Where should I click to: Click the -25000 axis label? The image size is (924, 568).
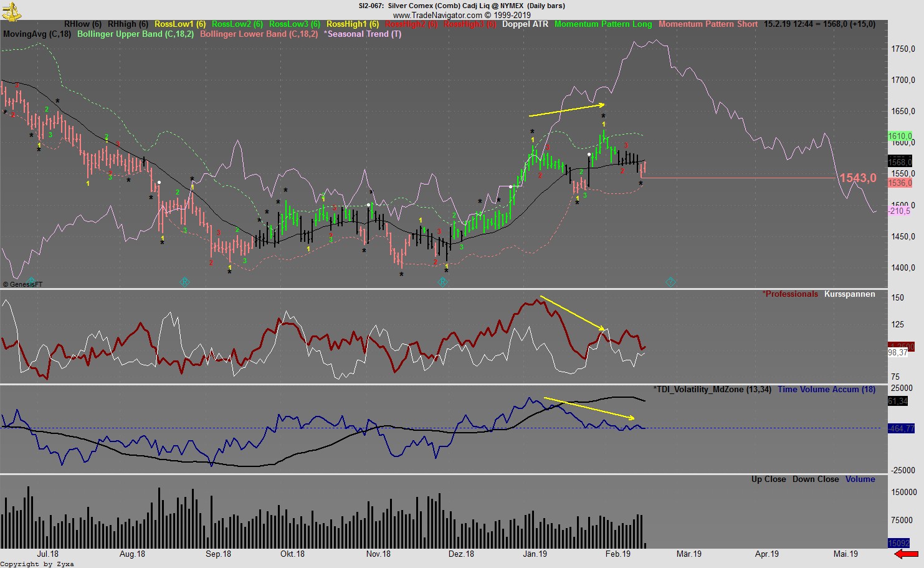(x=902, y=471)
